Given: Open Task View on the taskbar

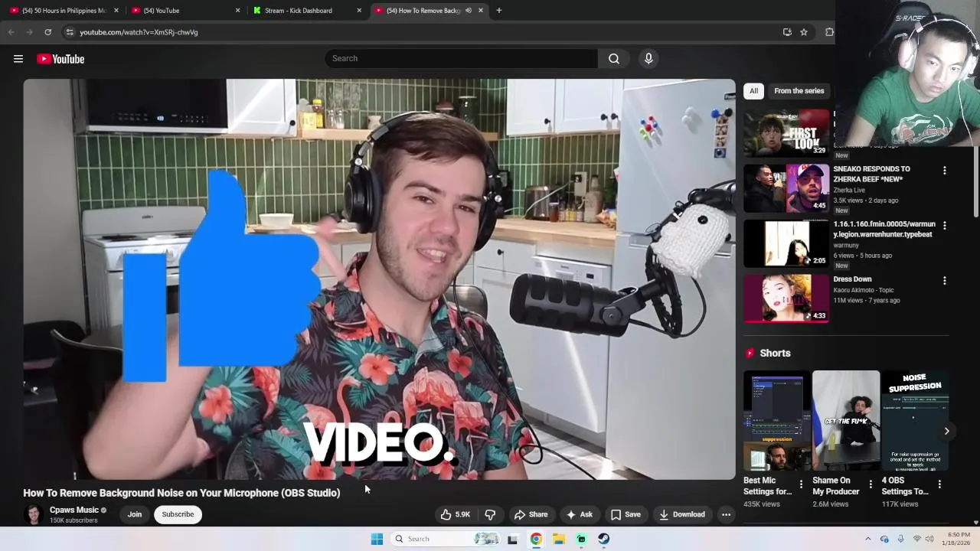Looking at the screenshot, I should [512, 539].
